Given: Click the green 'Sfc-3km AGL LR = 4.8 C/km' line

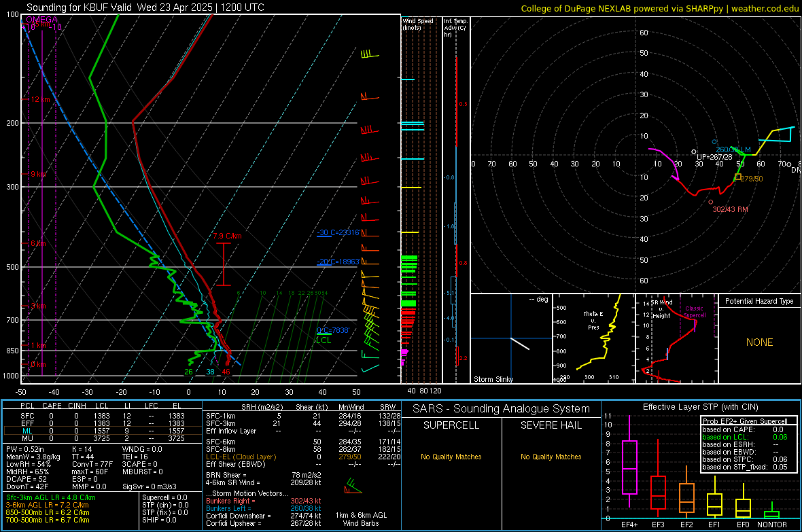Looking at the screenshot, I should 51,497.
